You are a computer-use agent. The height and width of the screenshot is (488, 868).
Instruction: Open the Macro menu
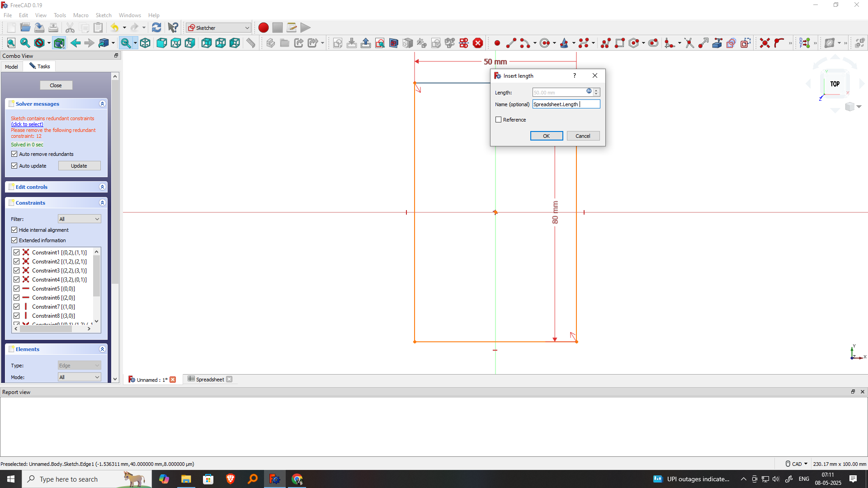tap(81, 15)
